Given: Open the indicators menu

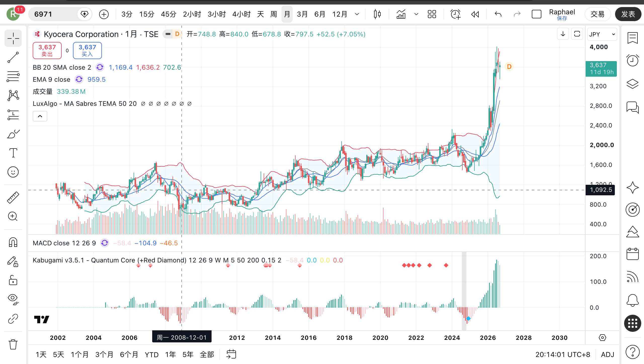Looking at the screenshot, I should 401,14.
